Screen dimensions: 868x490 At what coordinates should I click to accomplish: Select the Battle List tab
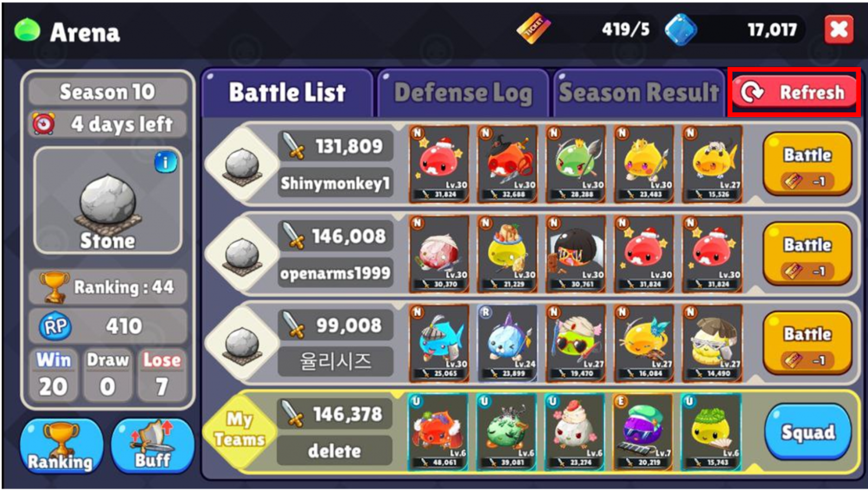(287, 93)
